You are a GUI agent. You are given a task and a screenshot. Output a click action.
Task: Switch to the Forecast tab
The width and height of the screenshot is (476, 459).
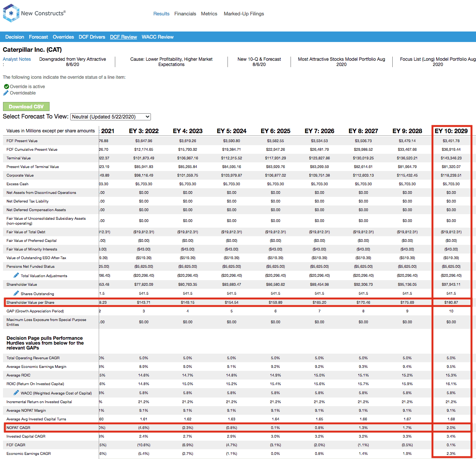pos(38,37)
